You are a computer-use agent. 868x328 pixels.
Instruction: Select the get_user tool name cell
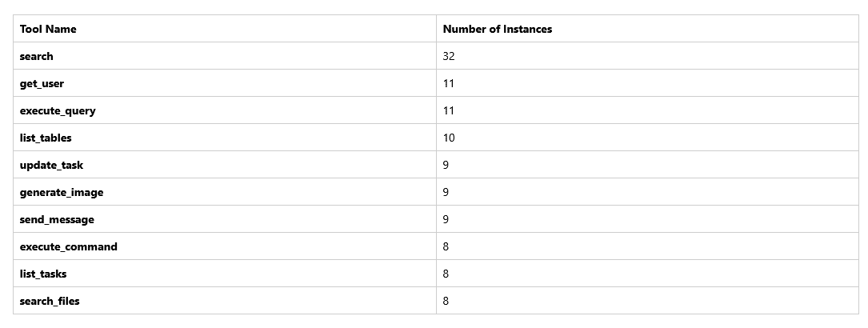click(42, 83)
